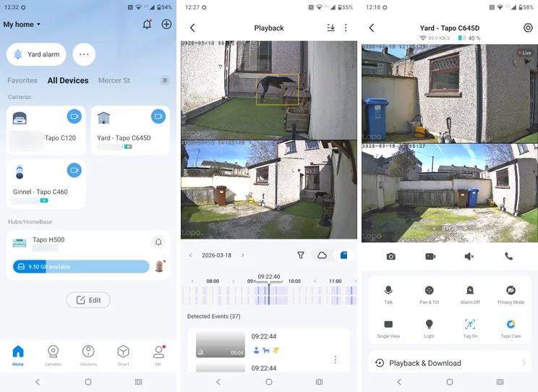
Task: Take a snapshot with camera icon
Action: [x=390, y=257]
